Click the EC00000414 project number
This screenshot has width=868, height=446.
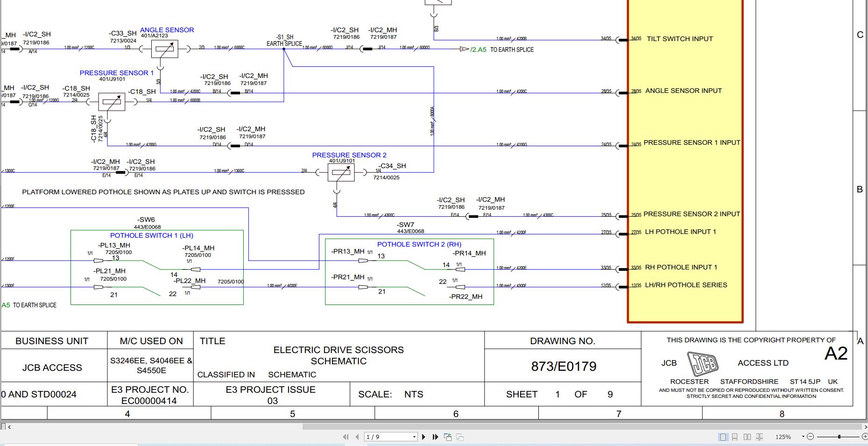(149, 401)
